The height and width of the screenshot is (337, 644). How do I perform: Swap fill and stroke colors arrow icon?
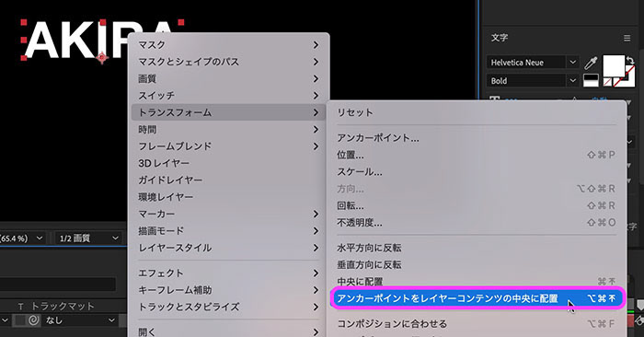[x=630, y=60]
